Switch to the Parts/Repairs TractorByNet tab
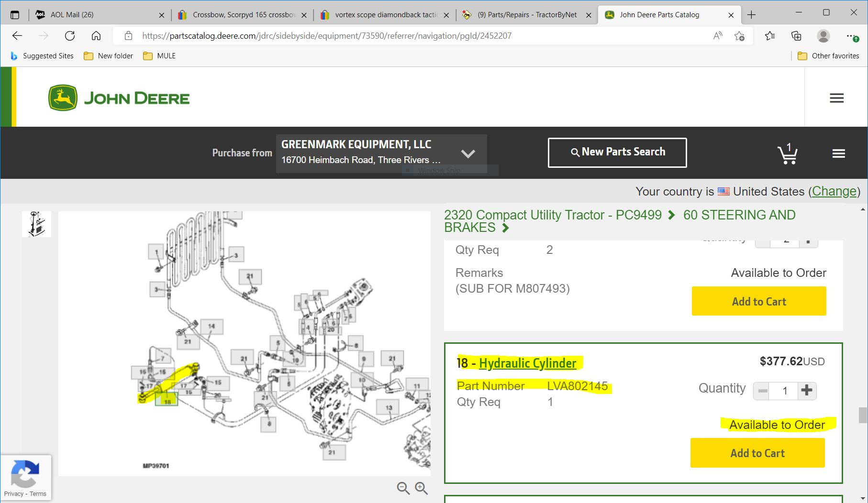Image resolution: width=868 pixels, height=503 pixels. point(526,15)
